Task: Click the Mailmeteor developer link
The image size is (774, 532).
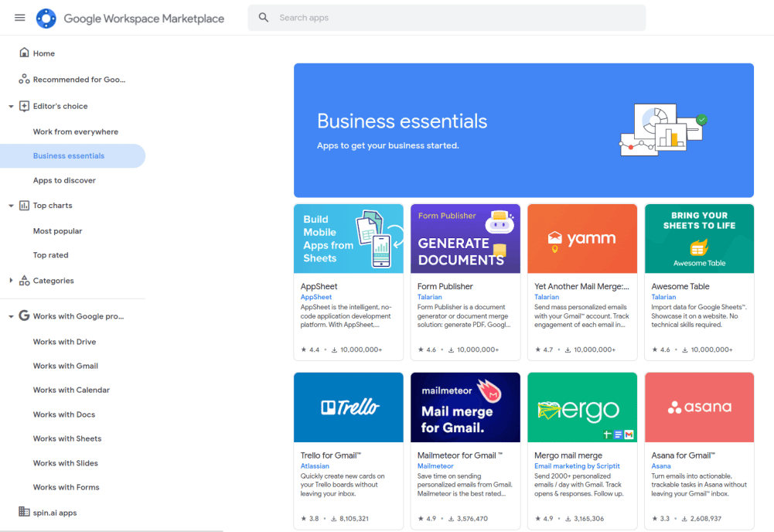Action: pos(435,465)
